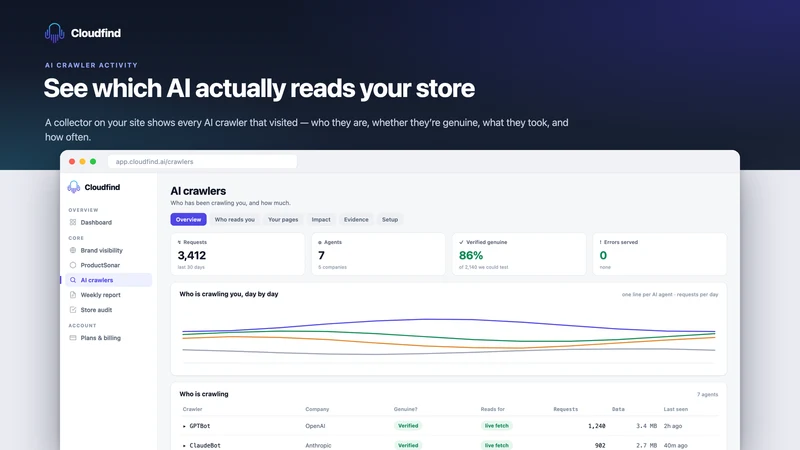Viewport: 800px width, 450px height.
Task: Click the Crawler column header
Action: click(192, 409)
